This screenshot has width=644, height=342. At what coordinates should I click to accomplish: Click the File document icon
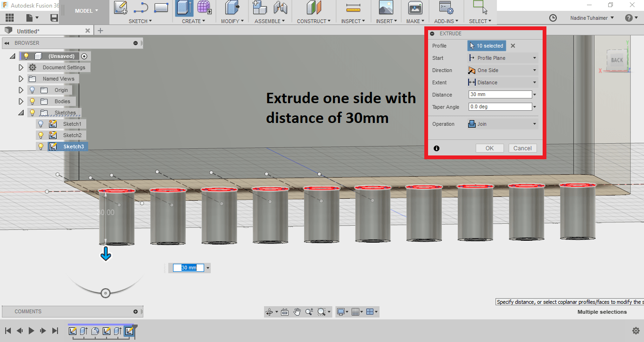point(30,18)
